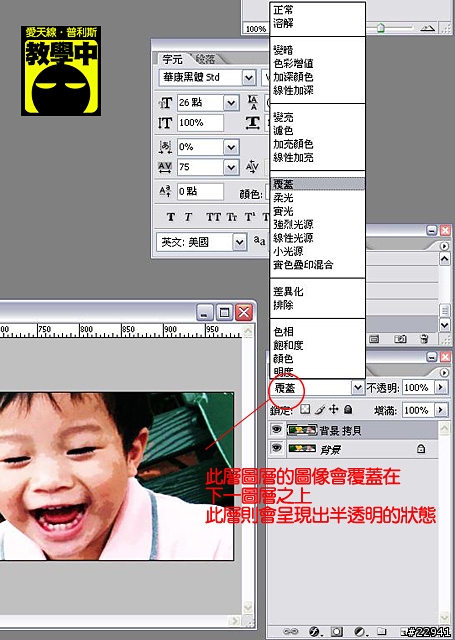Choose 溶解 blend mode
Viewport: 455px width, 640px height.
coord(283,23)
